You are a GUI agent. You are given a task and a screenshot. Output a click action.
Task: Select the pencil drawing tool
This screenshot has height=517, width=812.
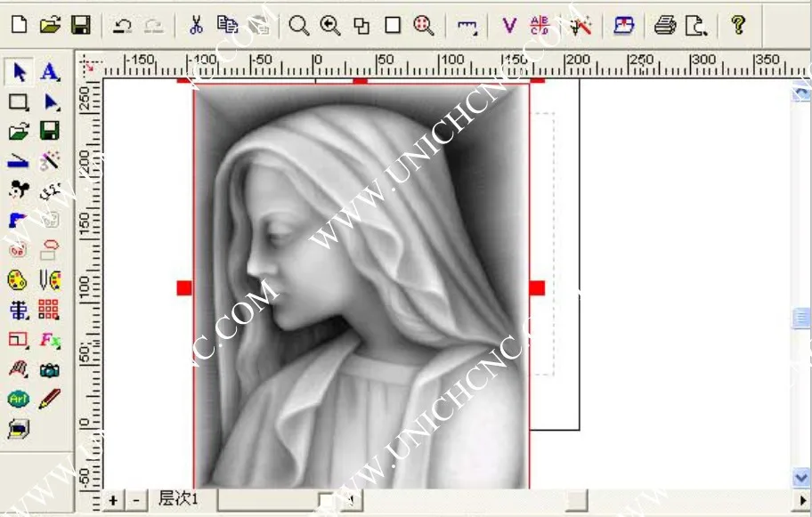coord(50,399)
